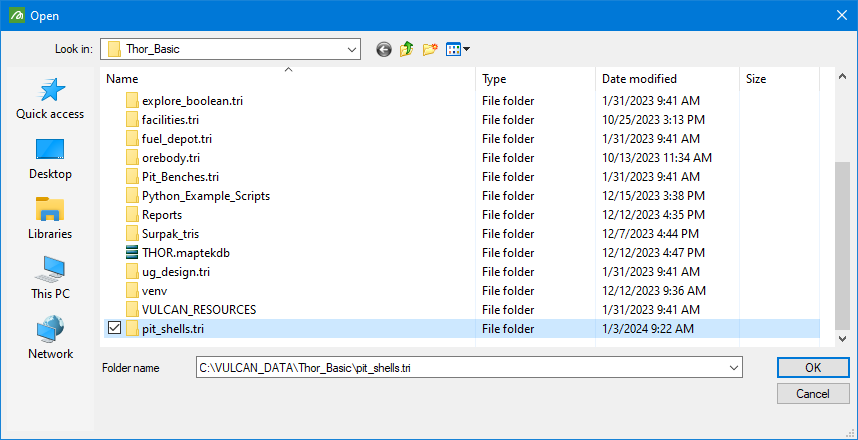Select the orebody.tri folder name
The image size is (858, 440).
click(x=171, y=158)
